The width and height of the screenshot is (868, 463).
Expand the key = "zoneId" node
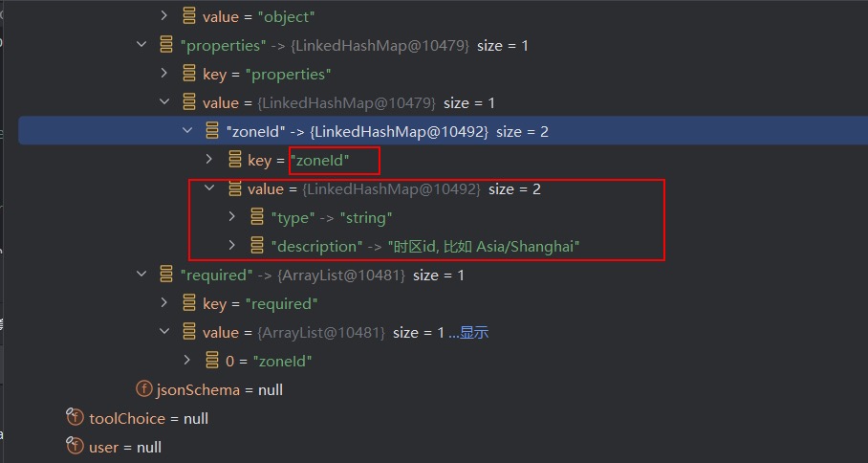point(209,160)
